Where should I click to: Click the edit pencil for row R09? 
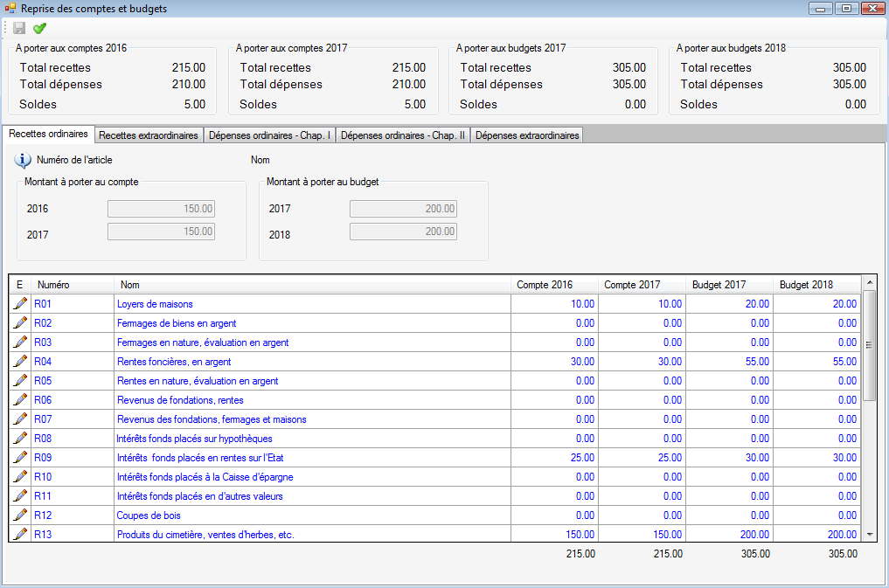[x=20, y=457]
